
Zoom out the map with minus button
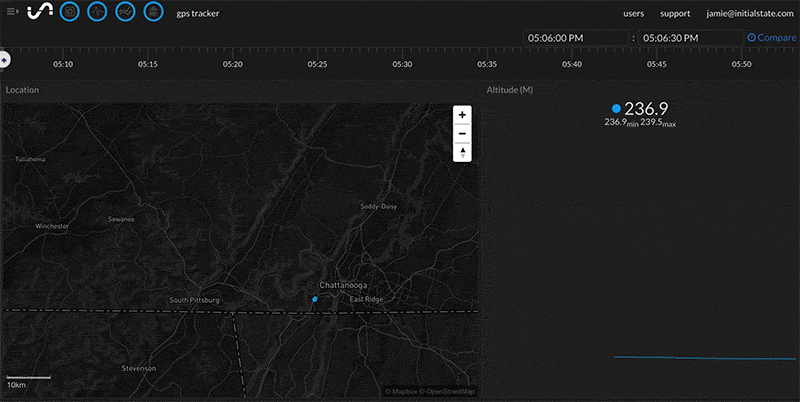pos(462,134)
